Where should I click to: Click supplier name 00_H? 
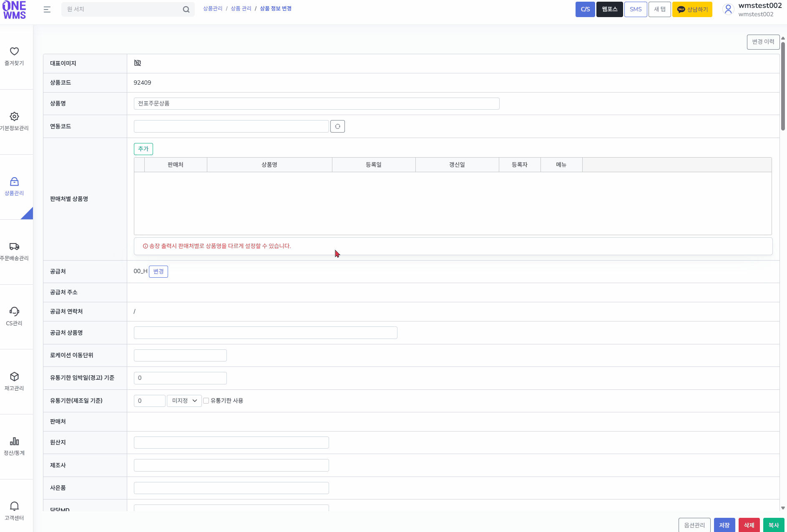(141, 271)
